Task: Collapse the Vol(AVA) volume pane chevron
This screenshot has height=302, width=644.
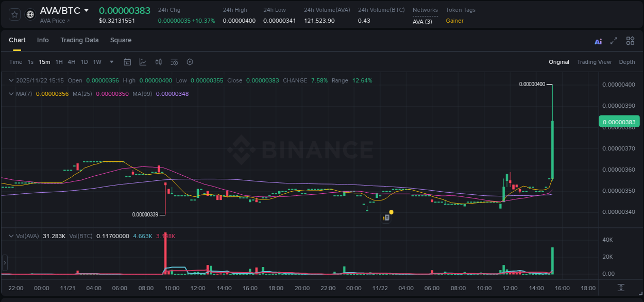Action: coord(10,236)
